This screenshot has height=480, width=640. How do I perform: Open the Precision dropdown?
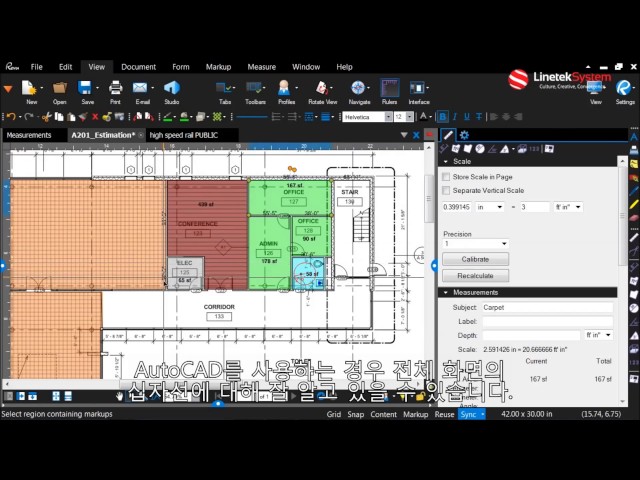(476, 244)
